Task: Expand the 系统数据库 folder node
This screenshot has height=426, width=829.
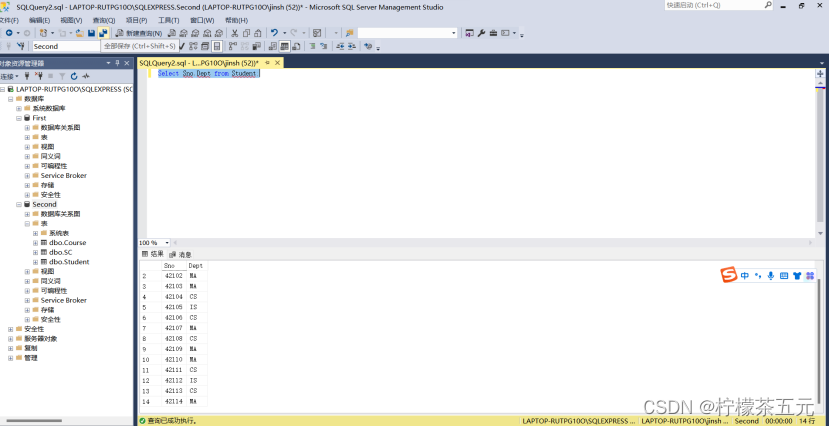Action: coord(19,108)
